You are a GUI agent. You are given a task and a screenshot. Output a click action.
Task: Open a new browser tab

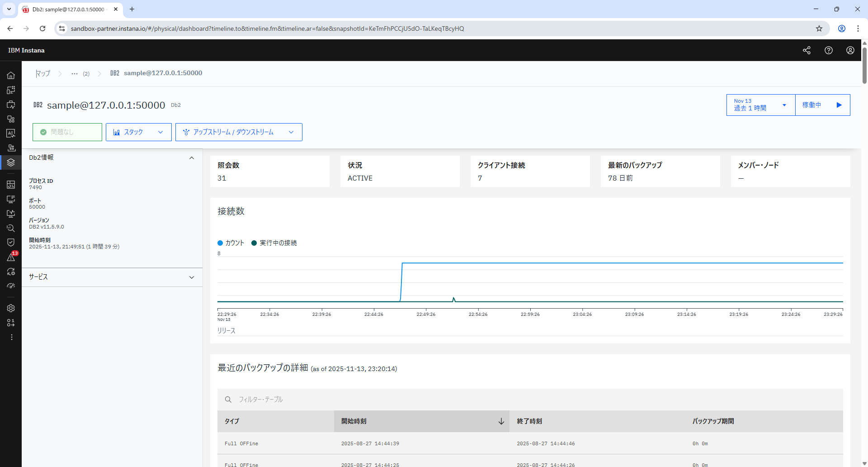132,9
